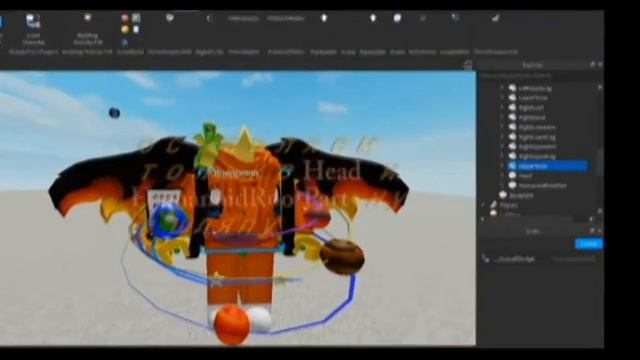This screenshot has height=360, width=640.
Task: Click the brown pot accessory in the viewport
Action: [x=342, y=257]
